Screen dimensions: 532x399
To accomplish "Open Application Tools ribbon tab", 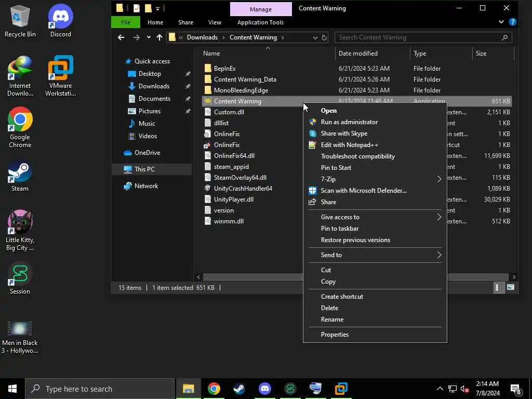I will pyautogui.click(x=260, y=22).
